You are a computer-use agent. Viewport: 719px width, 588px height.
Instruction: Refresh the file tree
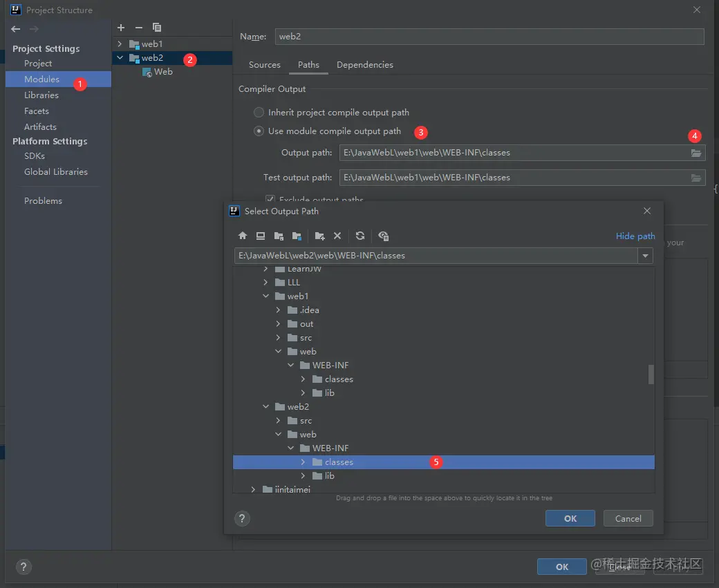[360, 236]
